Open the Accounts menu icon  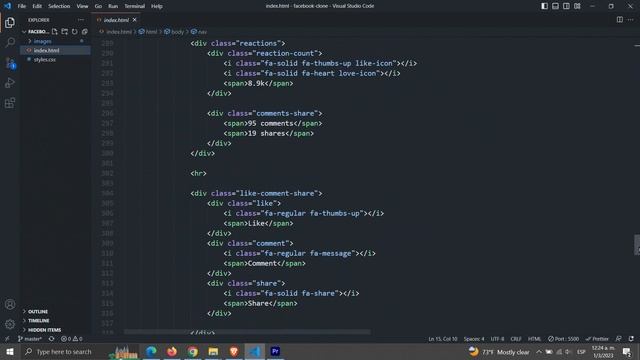click(10, 304)
